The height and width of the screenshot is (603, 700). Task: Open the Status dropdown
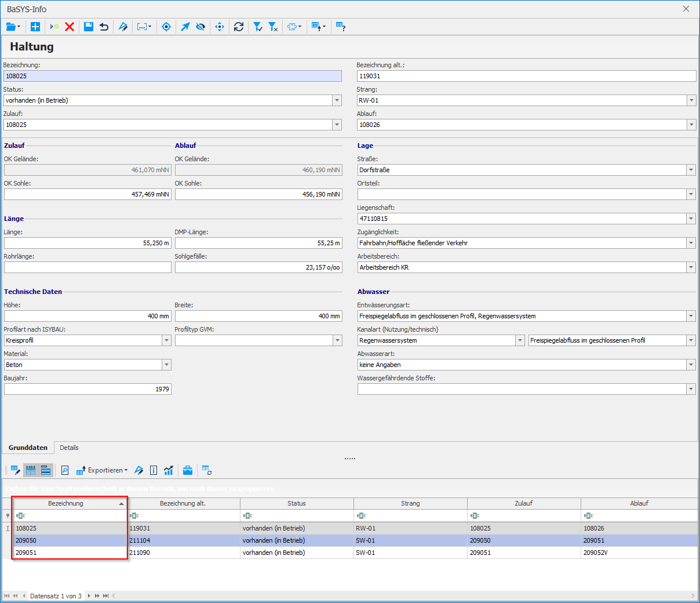(337, 100)
